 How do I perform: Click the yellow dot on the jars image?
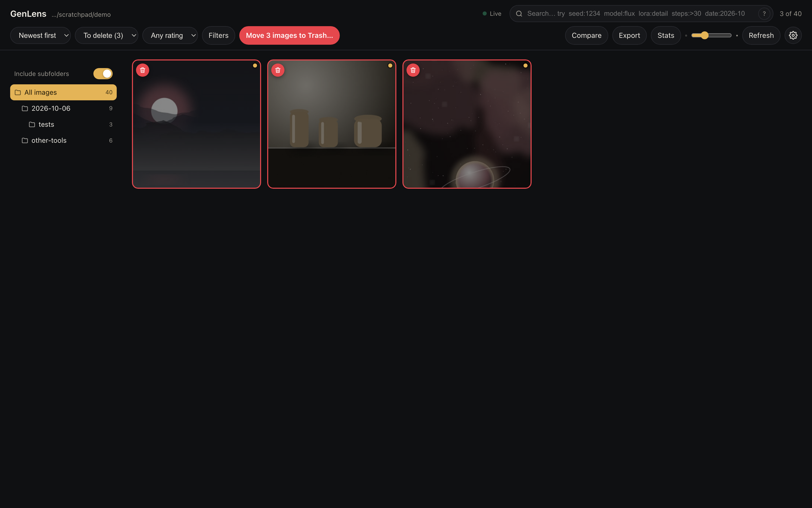click(x=390, y=66)
